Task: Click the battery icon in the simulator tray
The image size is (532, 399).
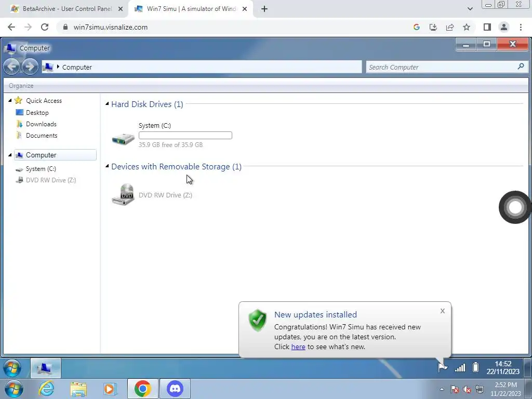Action: point(476,367)
